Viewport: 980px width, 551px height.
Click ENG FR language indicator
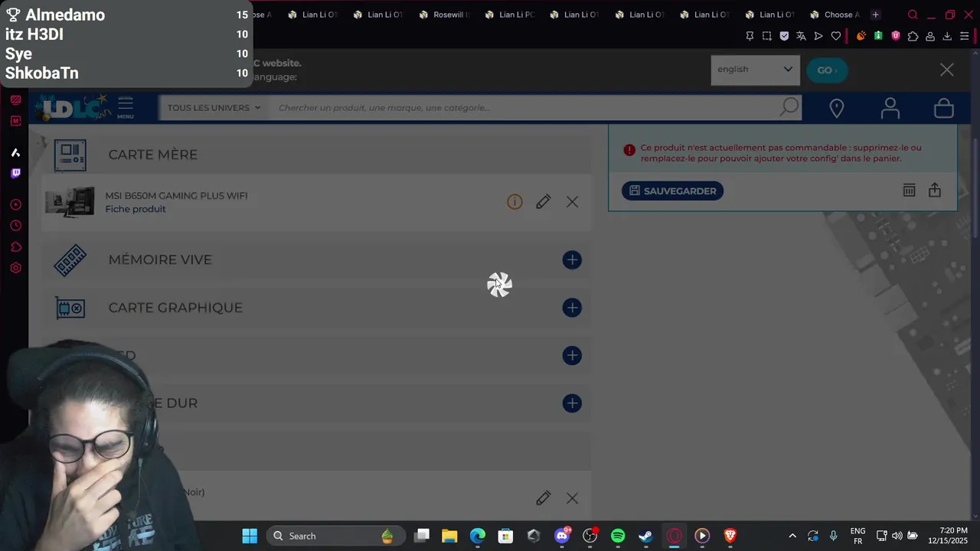pyautogui.click(x=857, y=536)
